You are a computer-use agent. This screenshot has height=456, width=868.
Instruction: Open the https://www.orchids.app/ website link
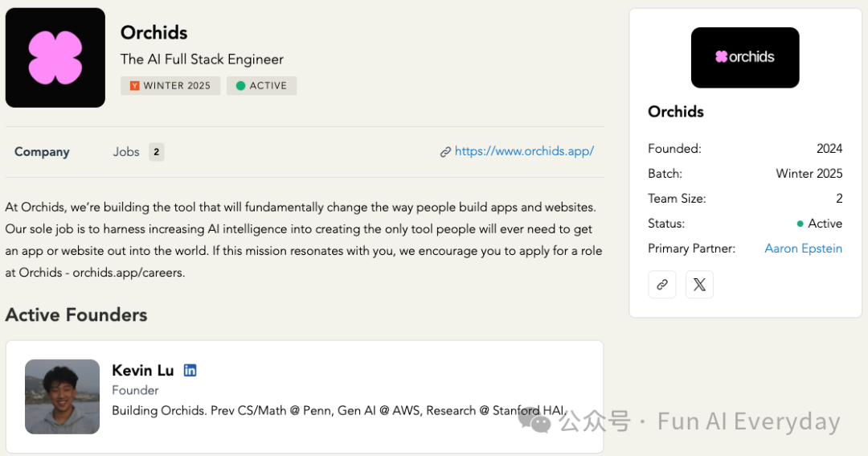point(524,151)
